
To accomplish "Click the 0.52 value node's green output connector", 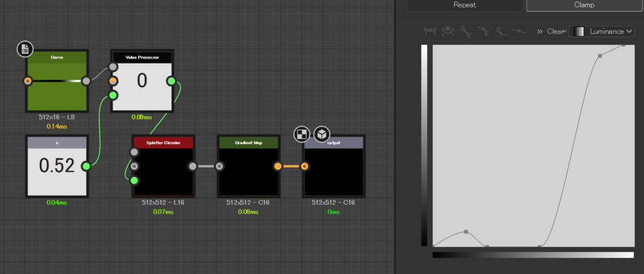I will [x=87, y=166].
